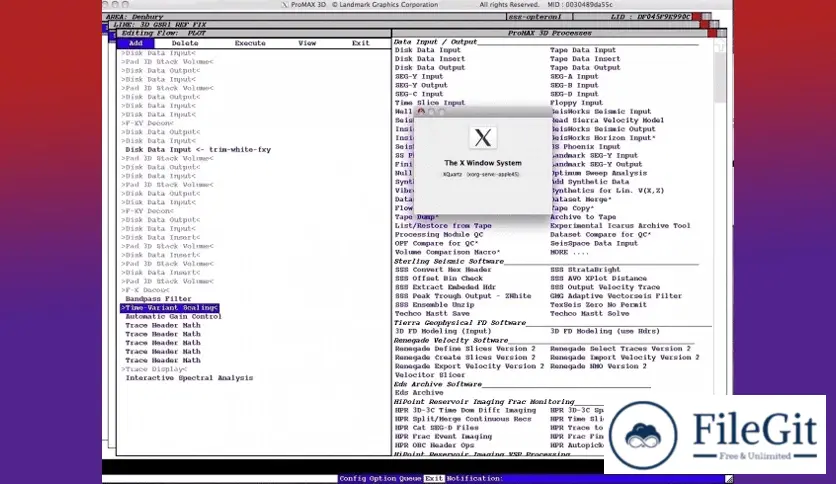Choose 3D FD Modeling (use Hdrs) process

[605, 332]
